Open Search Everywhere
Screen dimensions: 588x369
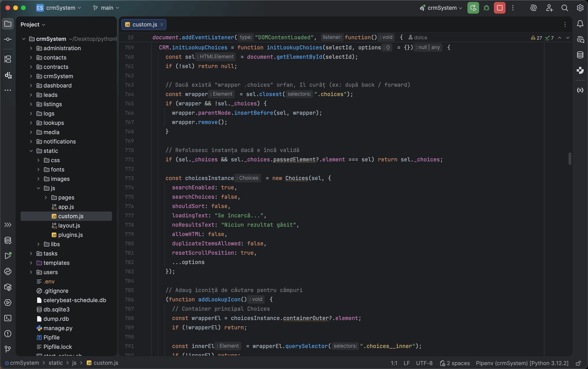(564, 8)
